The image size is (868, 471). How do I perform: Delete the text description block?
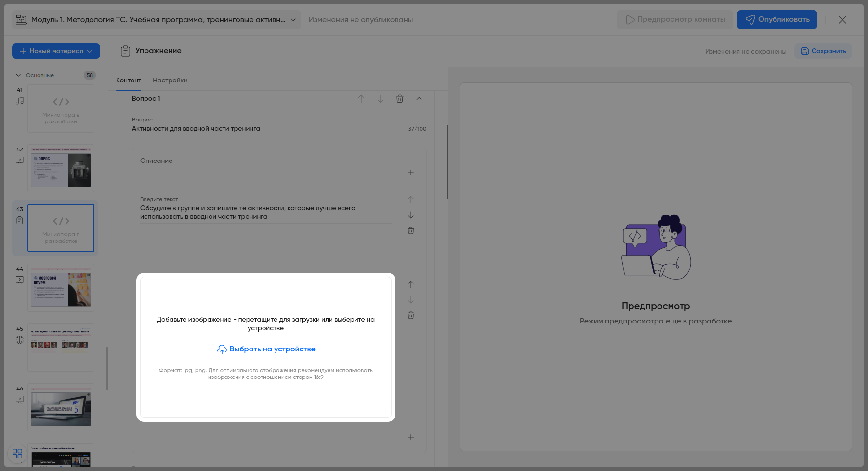click(x=411, y=230)
